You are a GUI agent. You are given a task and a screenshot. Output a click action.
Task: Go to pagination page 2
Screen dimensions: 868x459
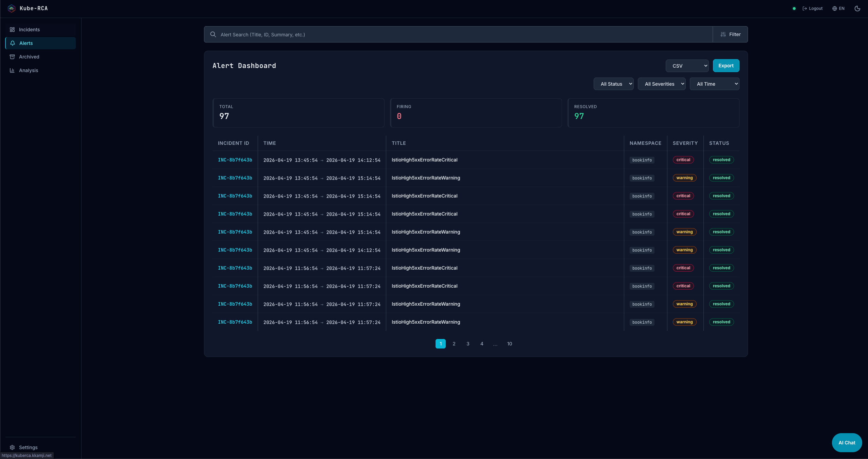click(x=454, y=344)
